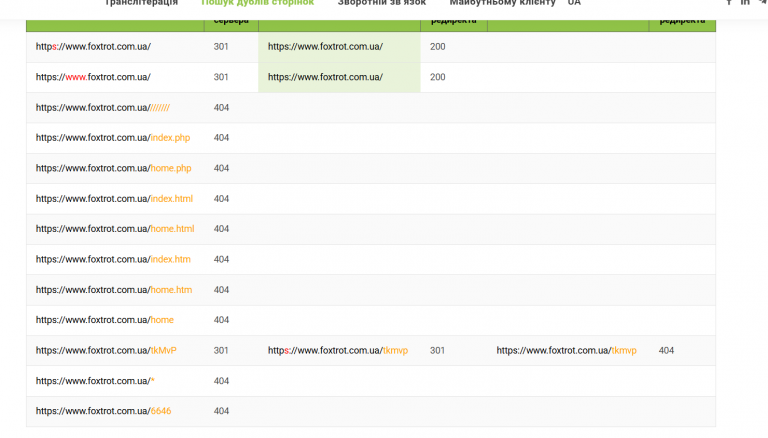Click the source URL ending in tkMvP
Viewport: 768px width, 438px height.
[106, 350]
